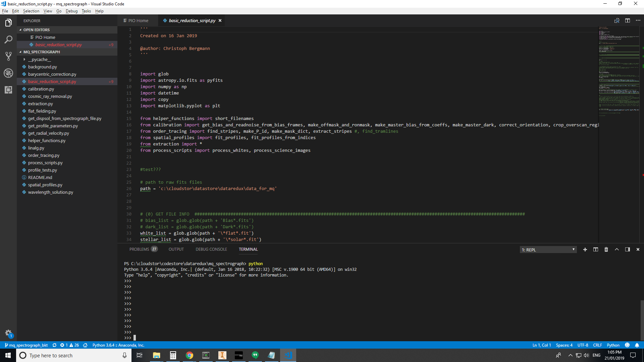The width and height of the screenshot is (644, 362).
Task: Open calibration.py from the file explorer
Action: click(x=41, y=89)
